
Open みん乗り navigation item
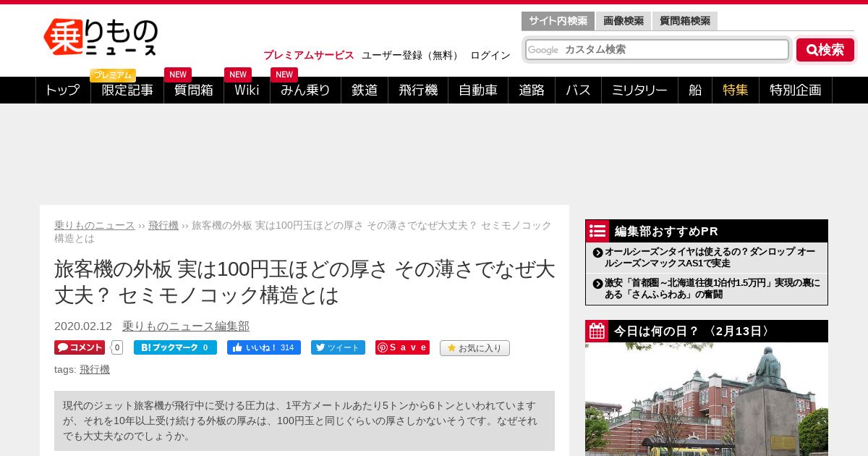305,90
